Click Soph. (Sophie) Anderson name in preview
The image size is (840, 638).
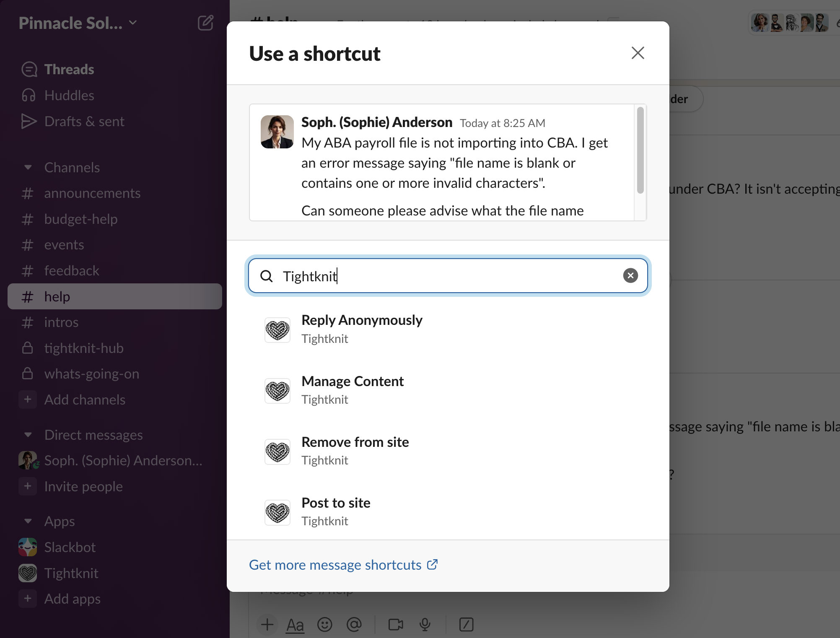point(377,122)
